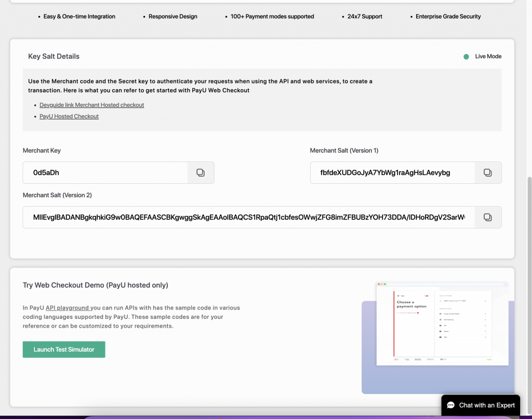
Task: Click 'Merchant Salt (Version 2)' label
Action: (57, 195)
